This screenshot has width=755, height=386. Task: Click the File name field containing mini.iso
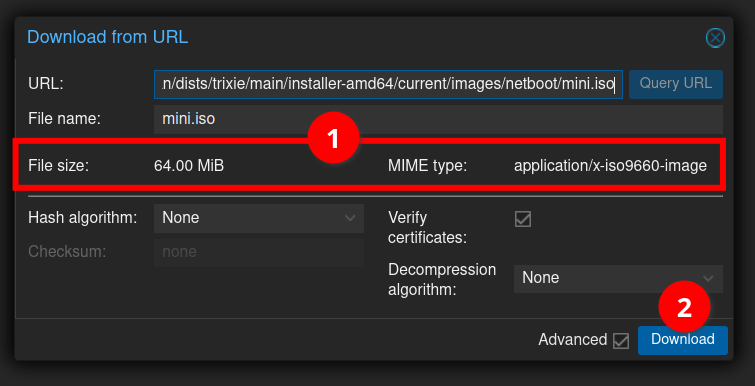point(438,119)
